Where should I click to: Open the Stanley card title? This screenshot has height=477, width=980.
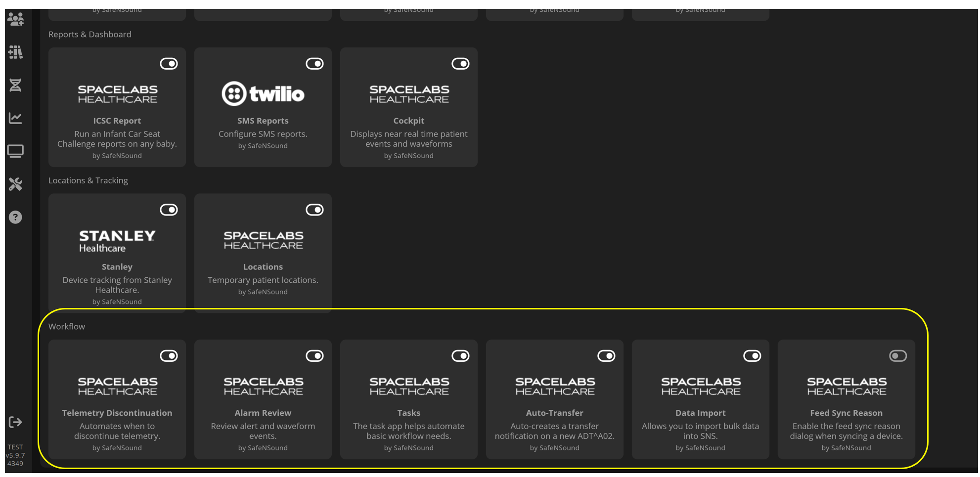tap(117, 267)
